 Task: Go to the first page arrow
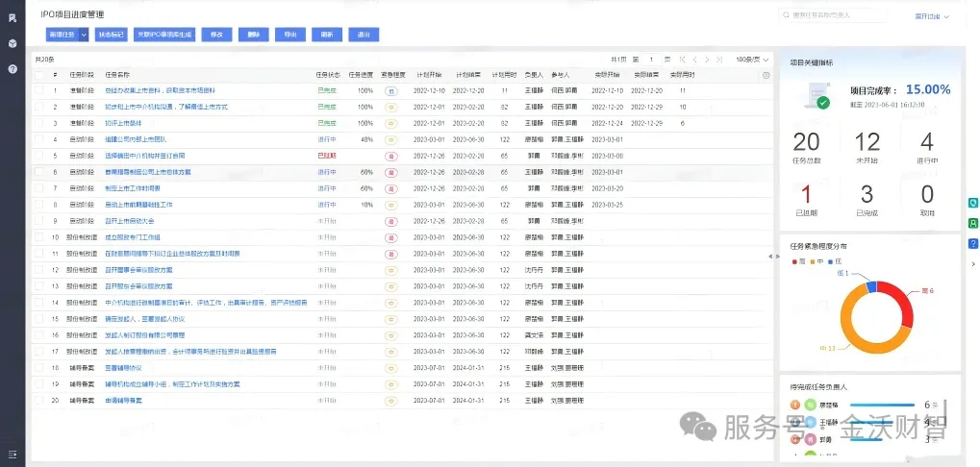point(683,60)
